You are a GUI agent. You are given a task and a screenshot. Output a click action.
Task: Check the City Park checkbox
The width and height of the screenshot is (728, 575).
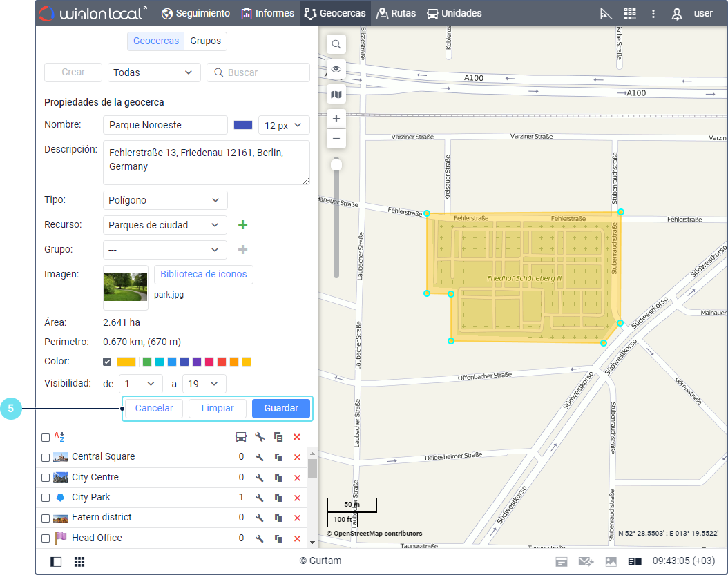pyautogui.click(x=46, y=498)
